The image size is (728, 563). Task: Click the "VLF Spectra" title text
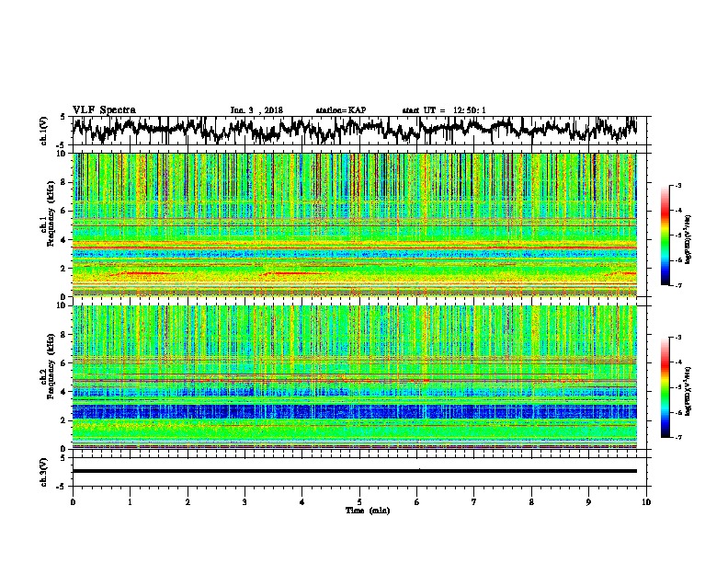pyautogui.click(x=104, y=110)
